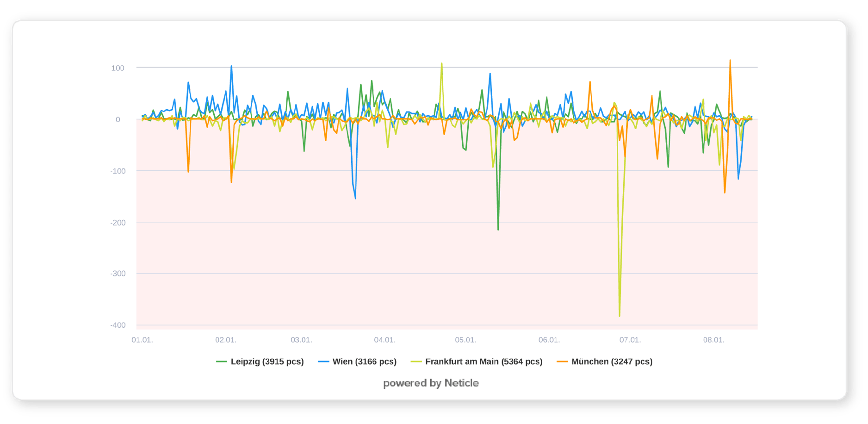The width and height of the screenshot is (868, 424).
Task: Click the Frankfurt series lowest dip near -380
Action: click(x=620, y=316)
